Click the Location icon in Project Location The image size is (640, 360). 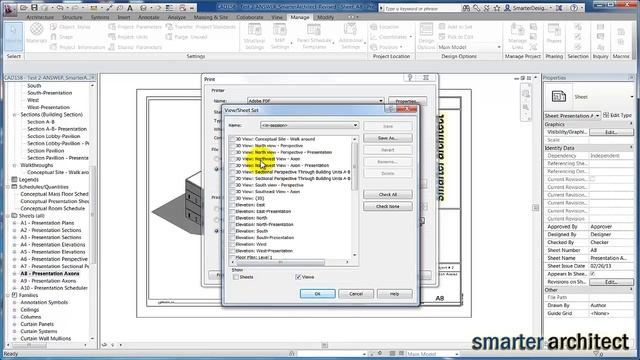374,27
